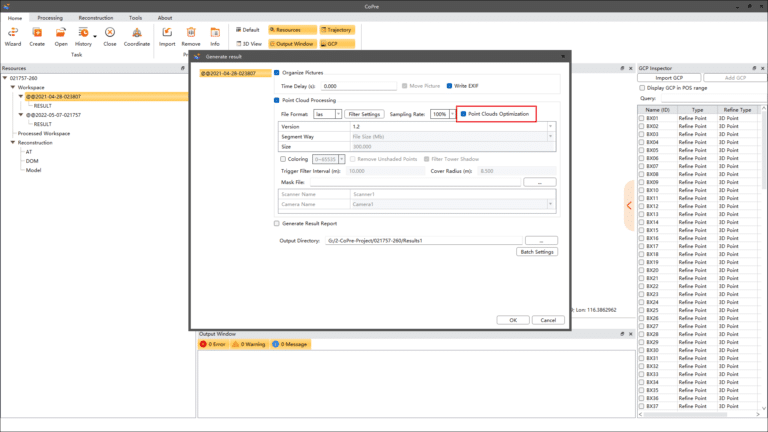Toggle the Trajectory panel button
Screen dimensions: 768x432
click(x=335, y=30)
